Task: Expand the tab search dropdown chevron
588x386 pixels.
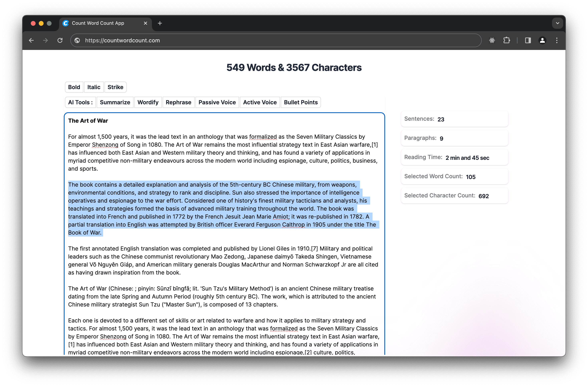Action: click(557, 23)
